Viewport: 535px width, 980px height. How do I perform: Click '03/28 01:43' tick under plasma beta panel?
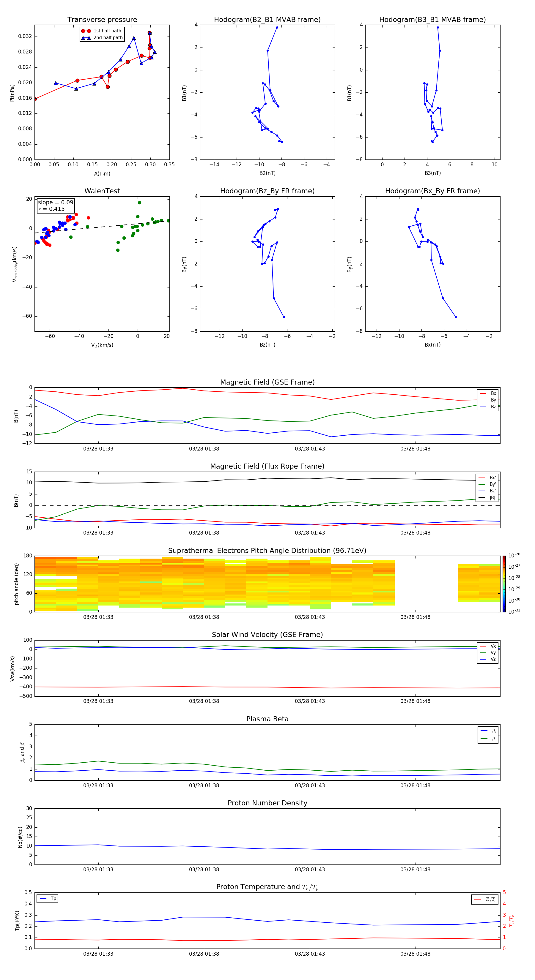[x=310, y=785]
